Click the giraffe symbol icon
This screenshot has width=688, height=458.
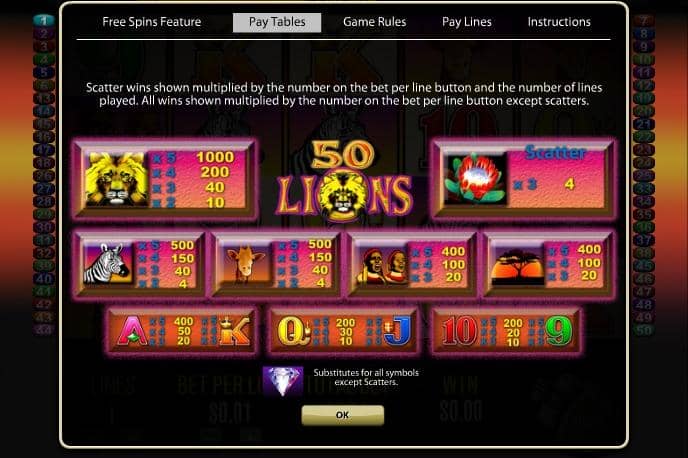tap(245, 264)
